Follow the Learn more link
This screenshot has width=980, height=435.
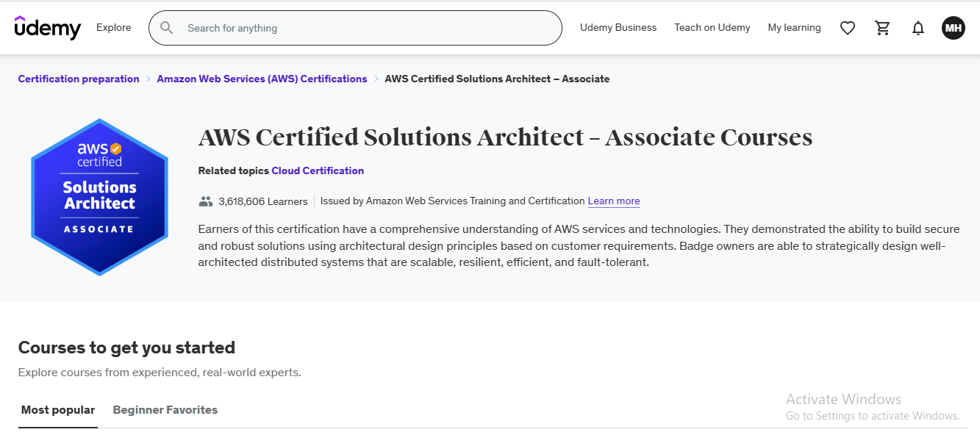[614, 201]
